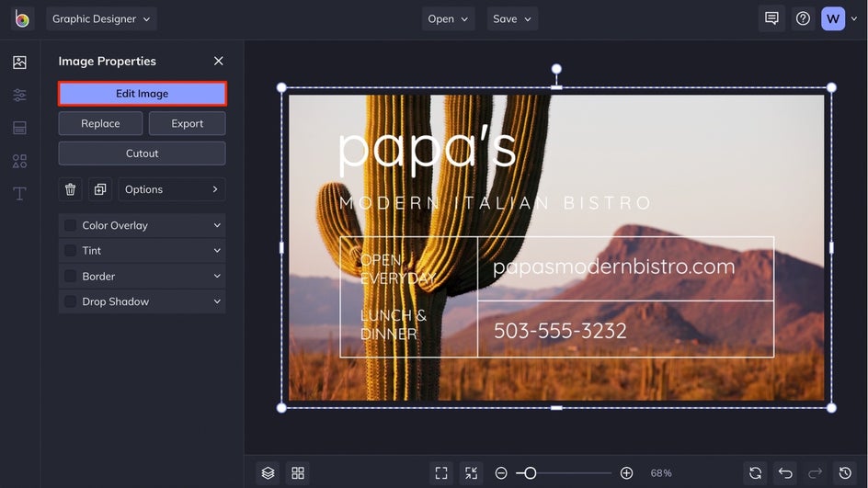Screen dimensions: 868x488
Task: Click the Replace button
Action: point(100,123)
